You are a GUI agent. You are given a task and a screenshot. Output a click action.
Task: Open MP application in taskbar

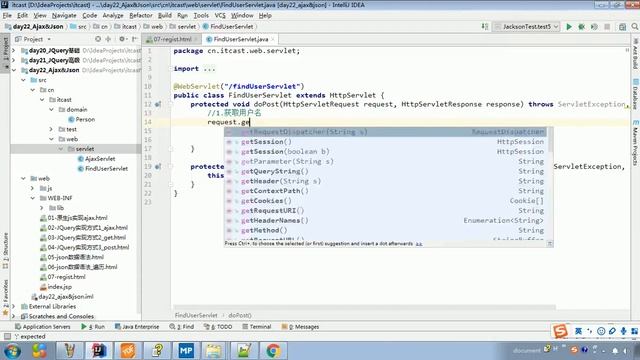[x=186, y=351]
